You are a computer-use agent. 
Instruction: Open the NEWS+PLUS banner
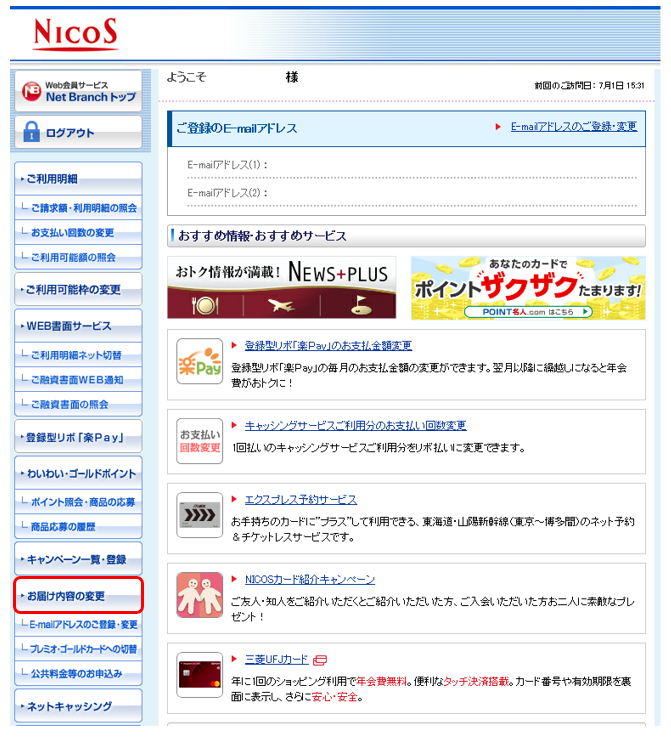click(x=281, y=287)
